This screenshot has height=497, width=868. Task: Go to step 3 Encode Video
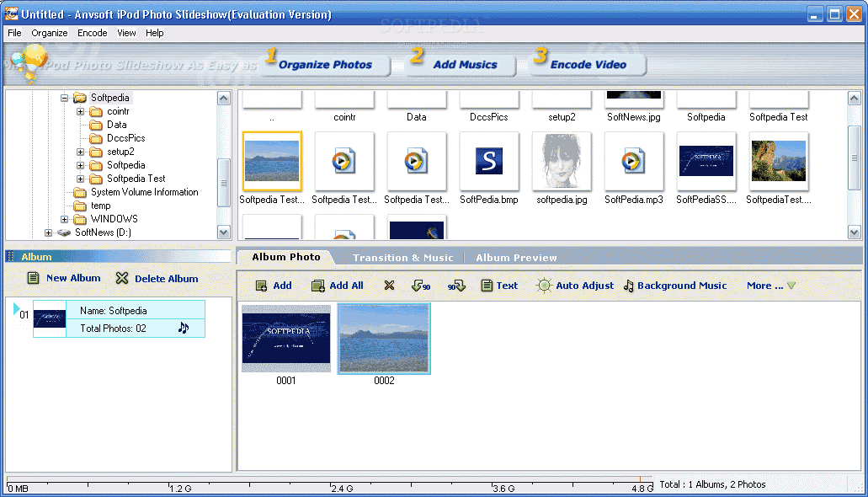point(588,65)
